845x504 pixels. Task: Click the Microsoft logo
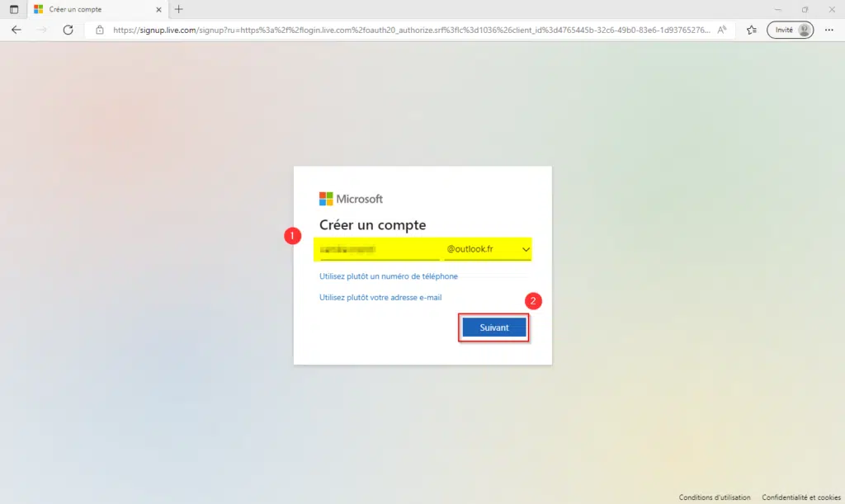click(x=351, y=199)
